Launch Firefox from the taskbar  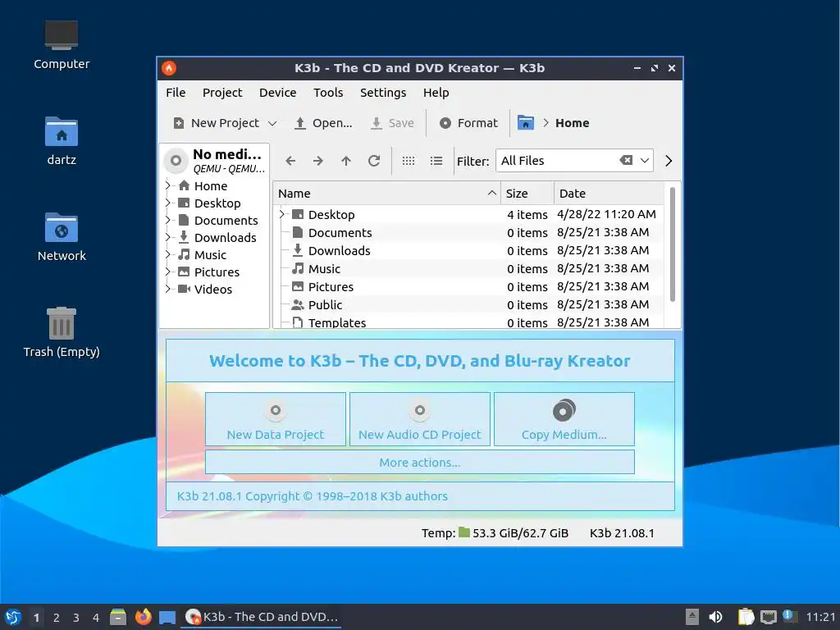pos(143,617)
